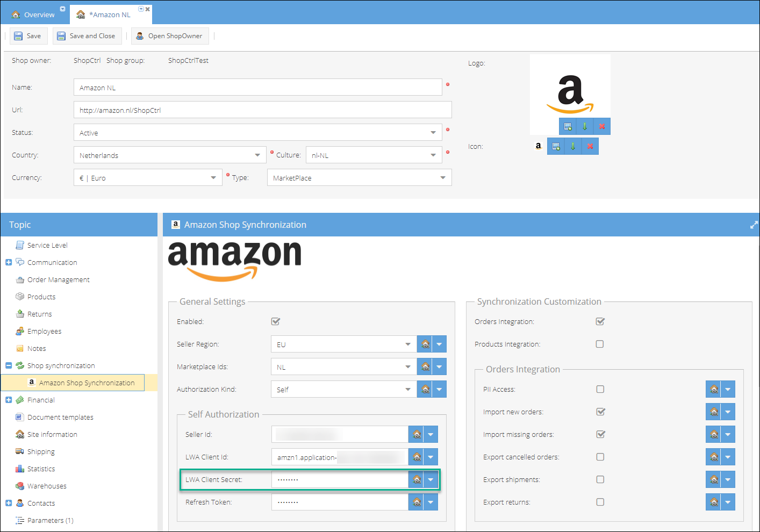Open Document templates topic
760x532 pixels.
click(60, 417)
